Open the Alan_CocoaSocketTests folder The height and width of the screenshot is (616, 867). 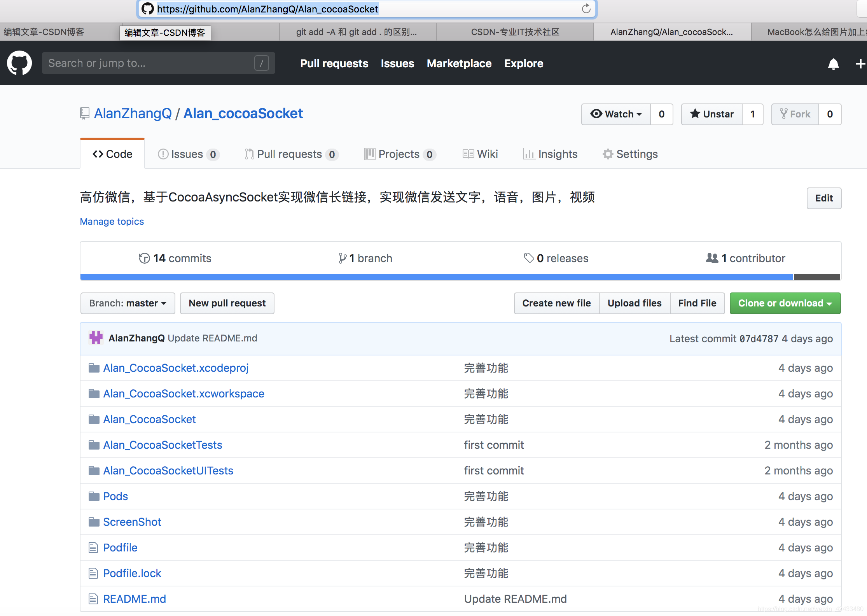(x=163, y=445)
